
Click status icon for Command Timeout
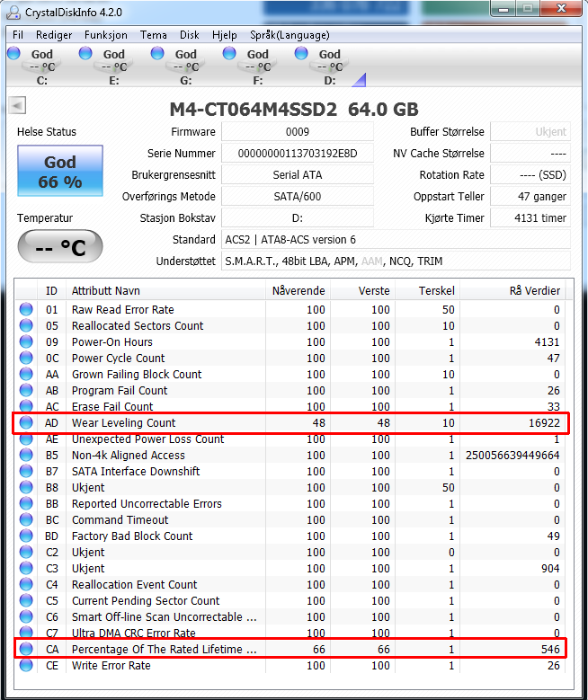pos(26,519)
